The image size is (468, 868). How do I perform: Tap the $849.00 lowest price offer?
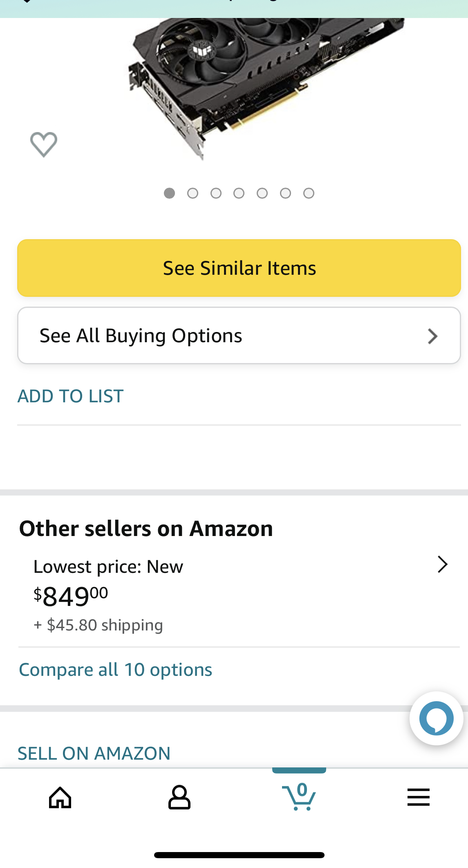71,596
